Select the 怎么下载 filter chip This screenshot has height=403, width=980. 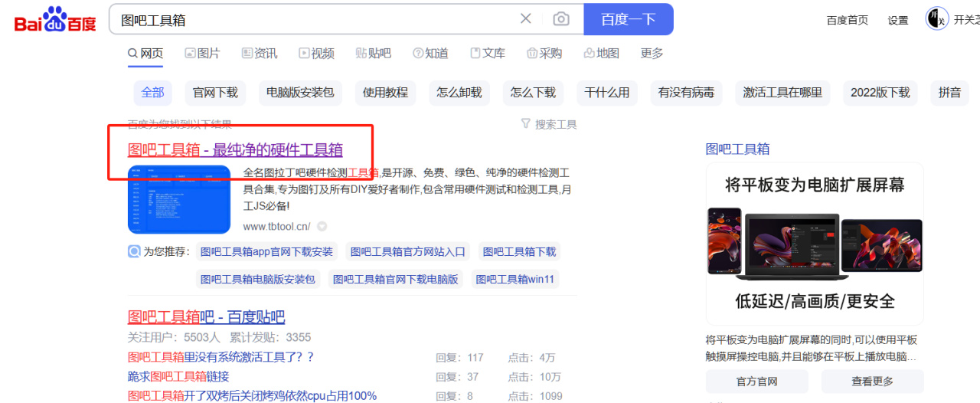click(533, 92)
